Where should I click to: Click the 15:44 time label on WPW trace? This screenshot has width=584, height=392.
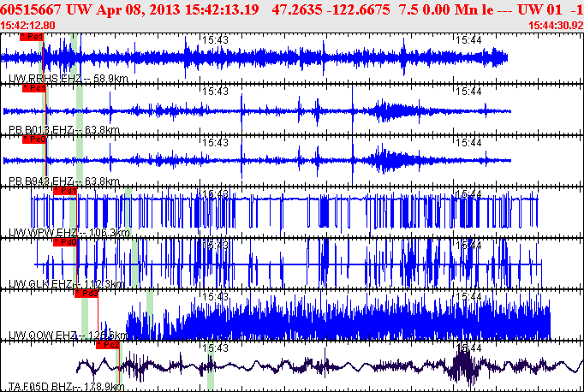pyautogui.click(x=468, y=194)
